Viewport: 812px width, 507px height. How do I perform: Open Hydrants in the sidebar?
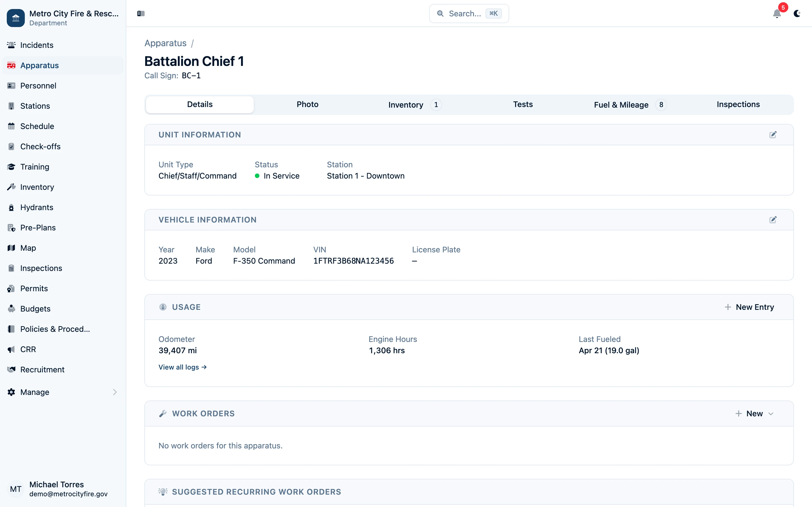click(x=37, y=207)
